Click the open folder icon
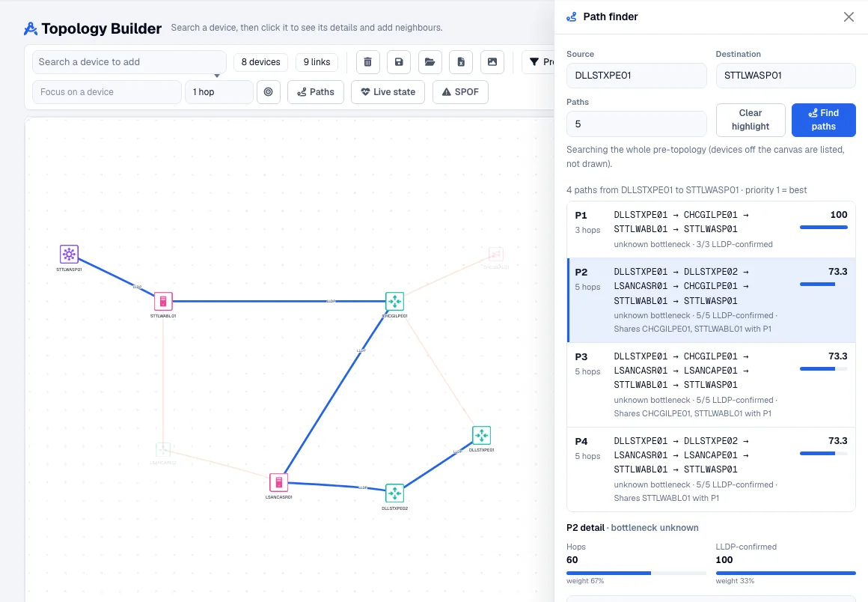The image size is (868, 602). click(430, 62)
